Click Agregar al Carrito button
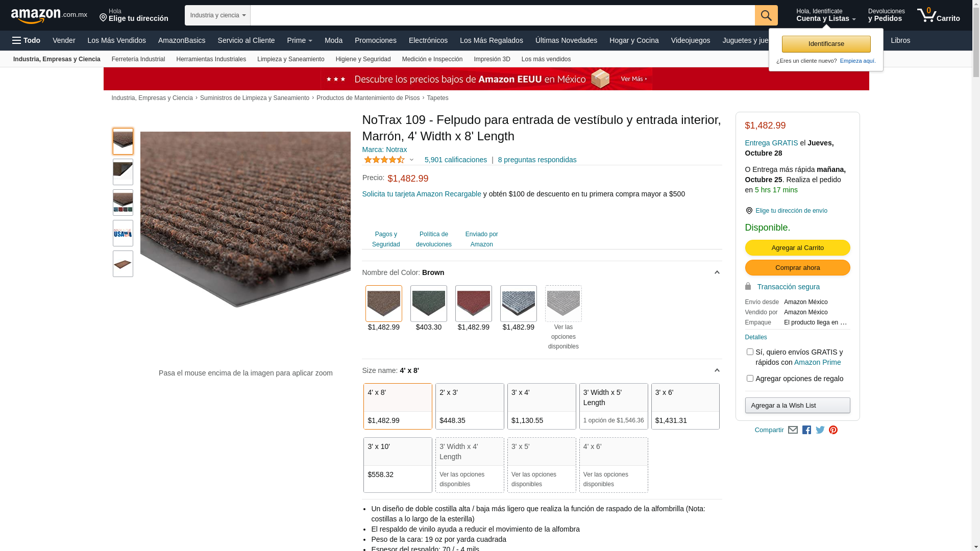 (797, 248)
